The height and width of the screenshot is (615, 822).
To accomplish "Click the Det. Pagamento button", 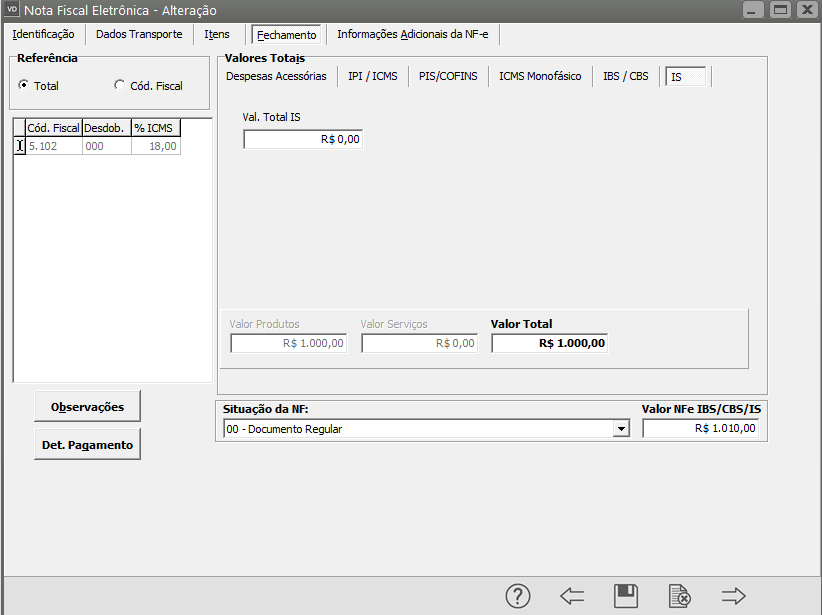I will (x=88, y=445).
